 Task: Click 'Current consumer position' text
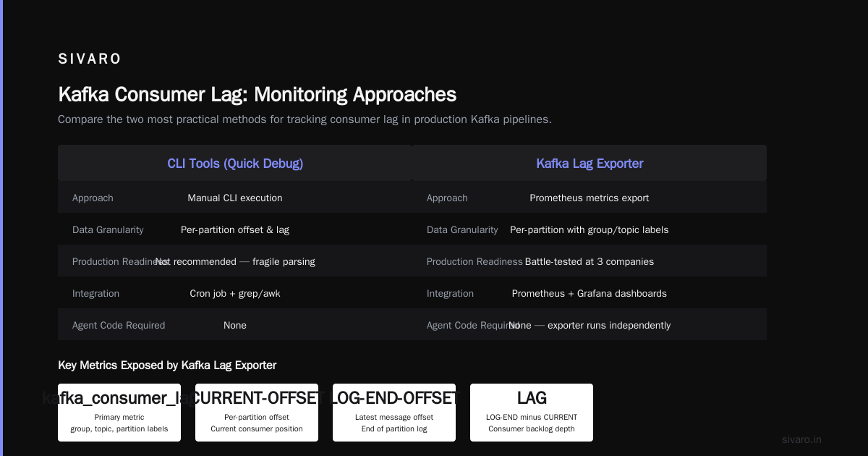coord(257,429)
